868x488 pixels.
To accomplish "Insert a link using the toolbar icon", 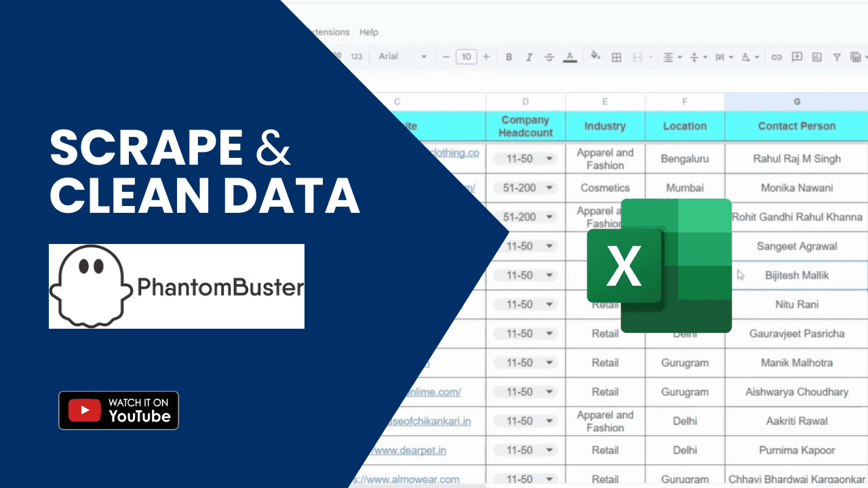I will click(x=777, y=57).
